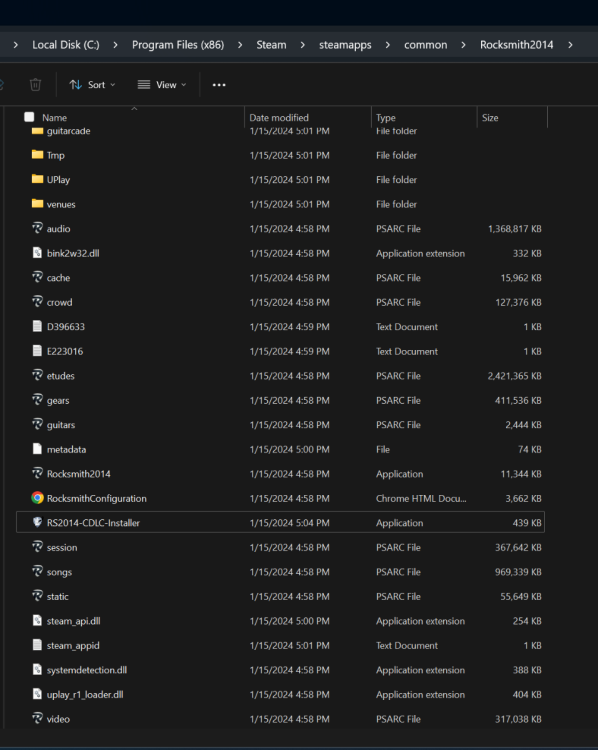Open the See more ellipsis menu
The width and height of the screenshot is (598, 750).
coord(219,85)
